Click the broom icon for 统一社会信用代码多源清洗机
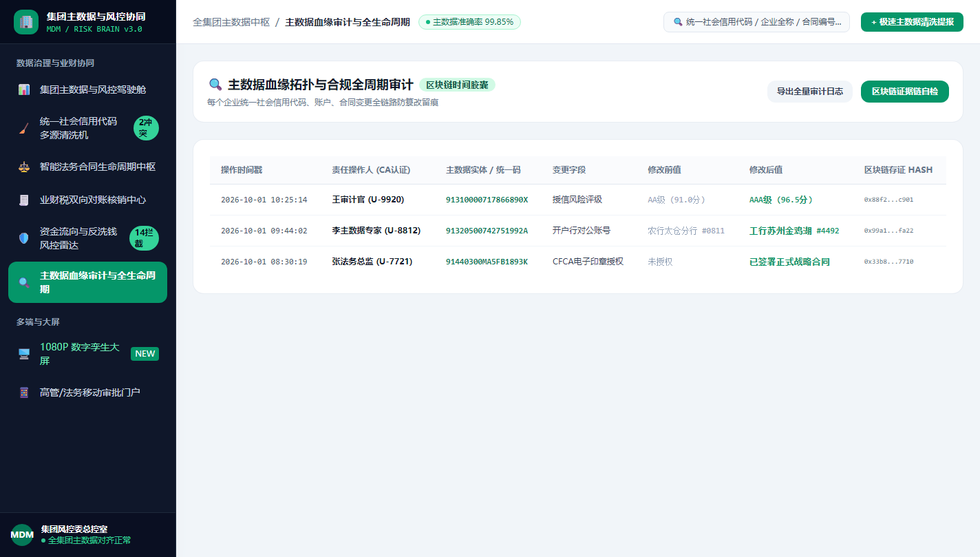Screen dimensions: 980x557 (x=24, y=128)
